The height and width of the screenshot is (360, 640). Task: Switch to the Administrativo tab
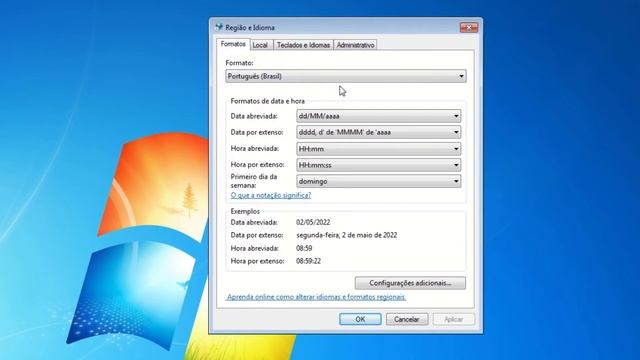(355, 45)
